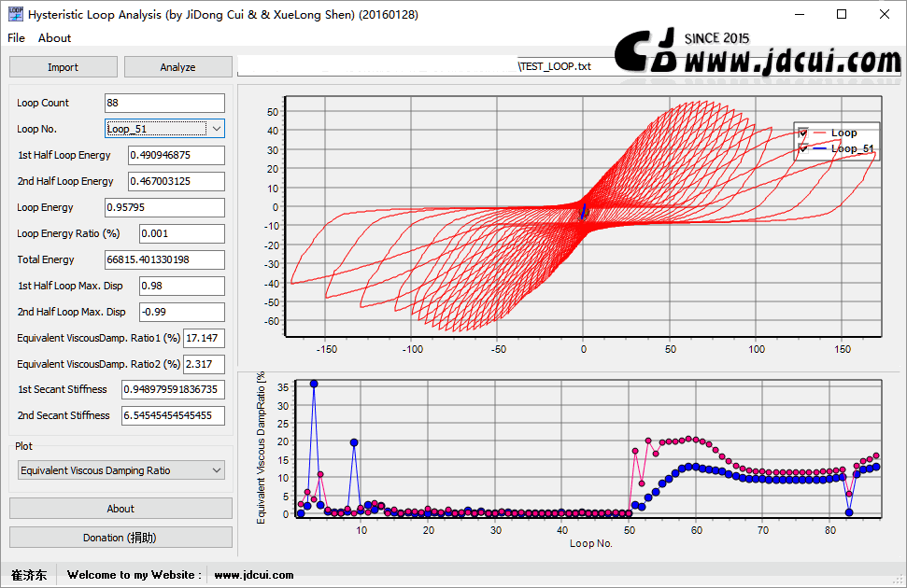This screenshot has width=907, height=588.
Task: Click the tall blue data point at loop 3
Action: click(x=314, y=384)
